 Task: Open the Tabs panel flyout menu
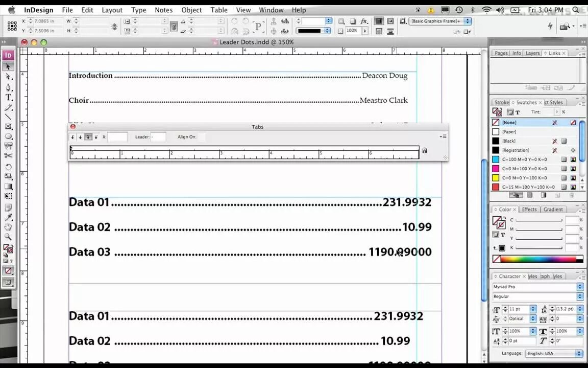(x=443, y=136)
